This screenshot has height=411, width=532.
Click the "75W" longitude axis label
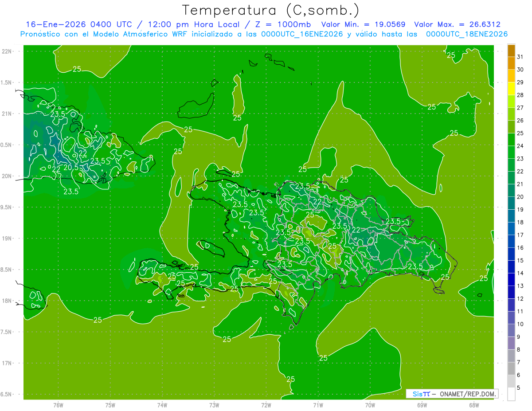110,405
